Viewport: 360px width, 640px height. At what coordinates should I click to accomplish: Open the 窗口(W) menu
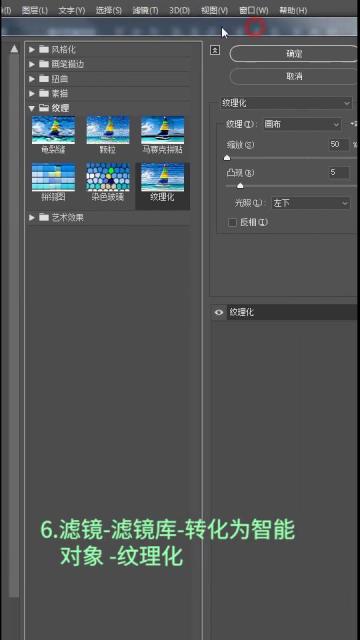coord(253,10)
